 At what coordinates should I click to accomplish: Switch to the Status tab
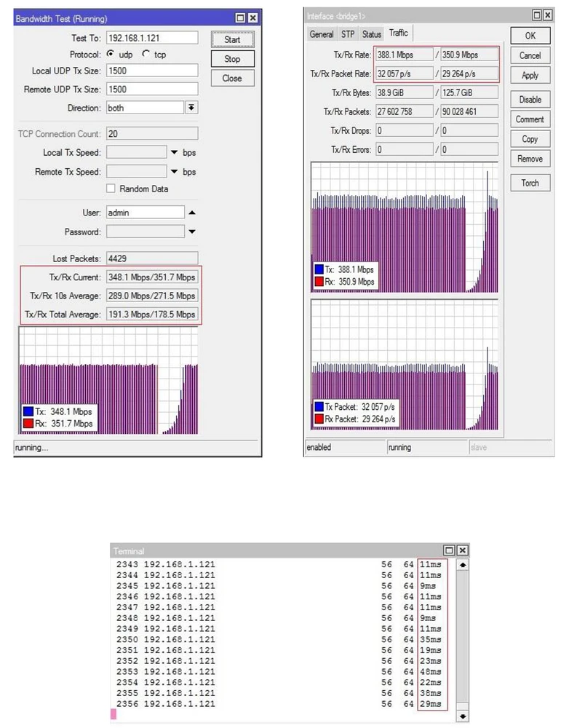point(372,34)
